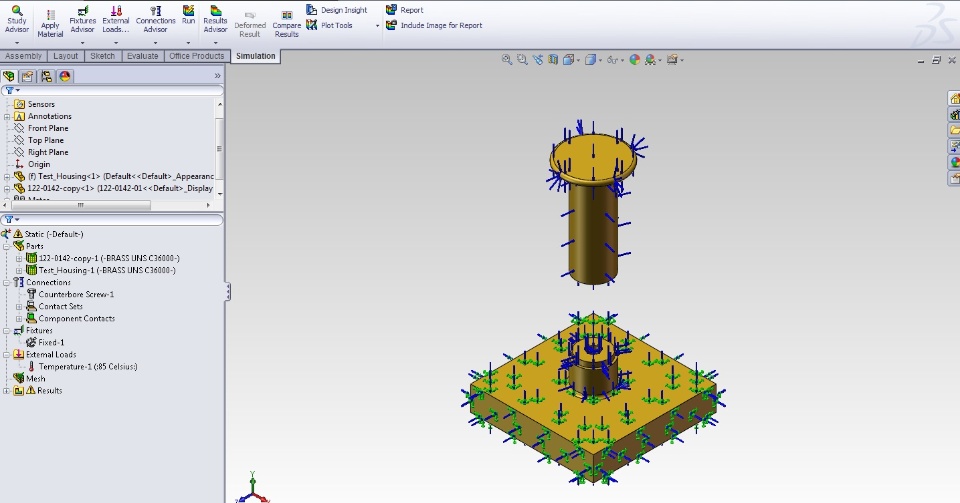Select Top Plane
This screenshot has height=503, width=960.
click(45, 140)
